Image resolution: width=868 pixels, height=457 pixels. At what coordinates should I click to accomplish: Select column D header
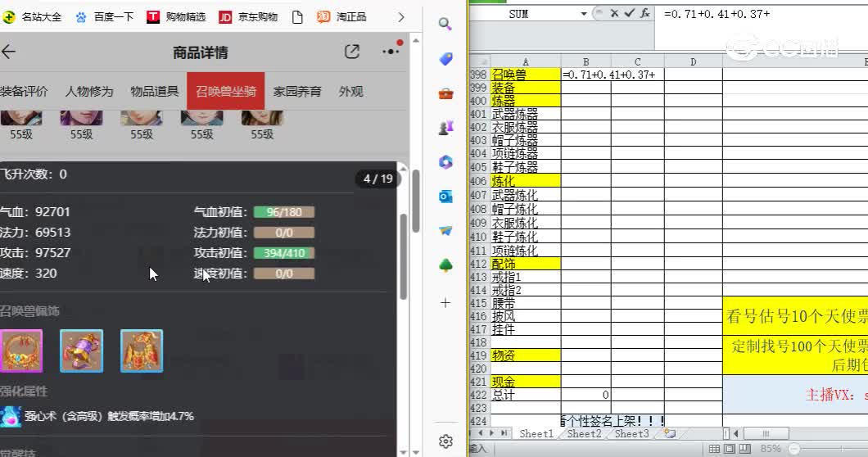693,61
